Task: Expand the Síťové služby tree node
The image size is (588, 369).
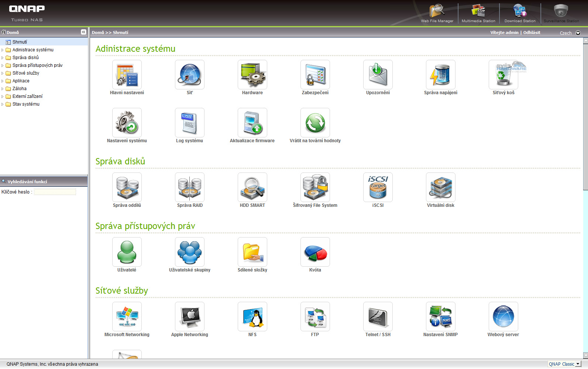Action: coord(3,73)
